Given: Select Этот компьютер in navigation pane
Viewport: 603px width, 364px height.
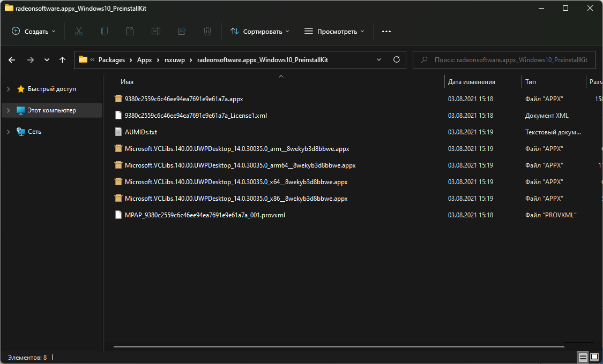Looking at the screenshot, I should (51, 110).
